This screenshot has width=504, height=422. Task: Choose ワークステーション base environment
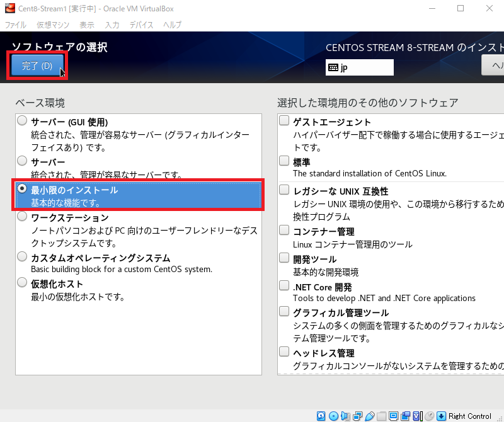coord(22,216)
